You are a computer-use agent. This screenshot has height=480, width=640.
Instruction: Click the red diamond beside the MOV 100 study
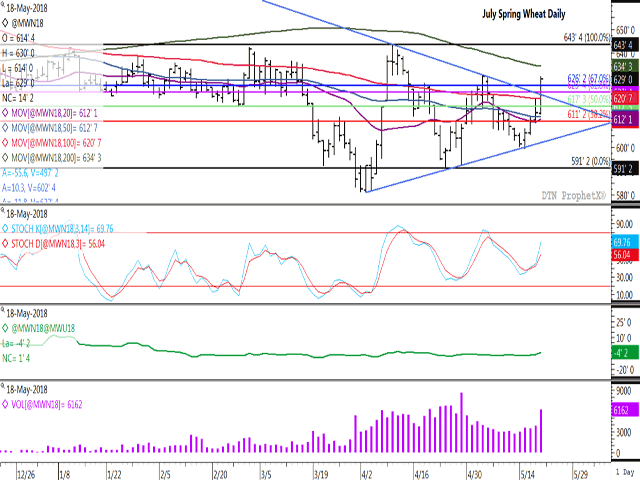click(5, 143)
